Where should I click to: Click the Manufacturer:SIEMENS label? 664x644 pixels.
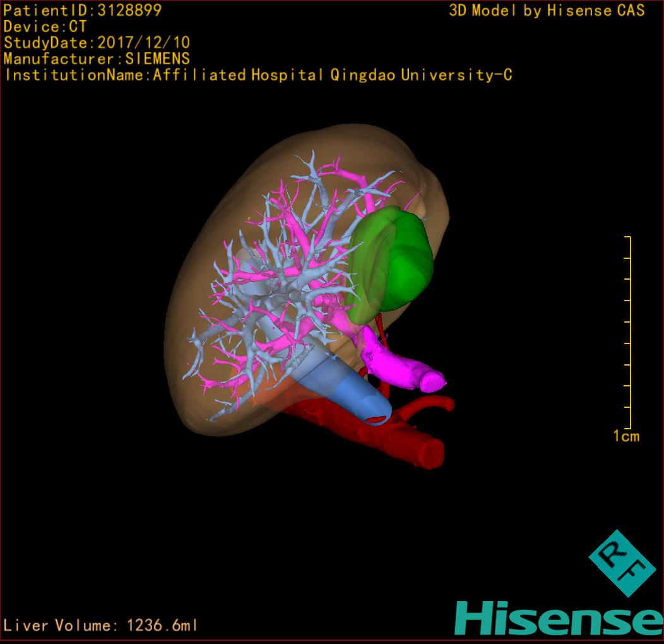(97, 59)
